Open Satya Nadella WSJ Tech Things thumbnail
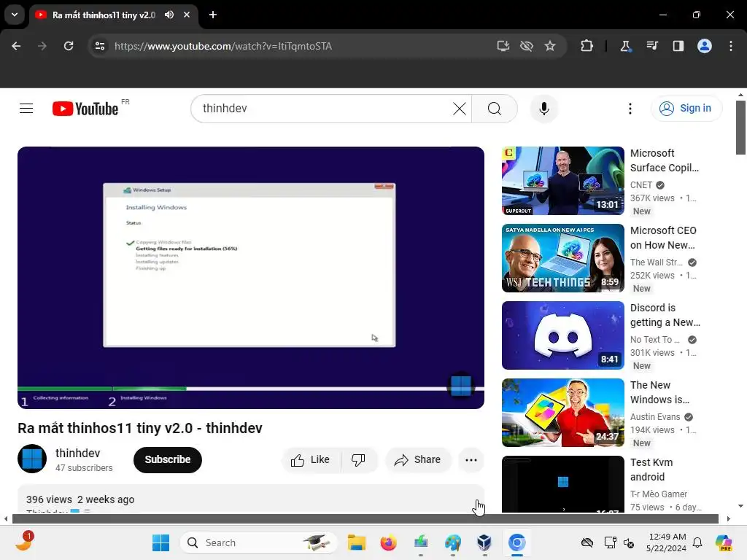 click(562, 258)
